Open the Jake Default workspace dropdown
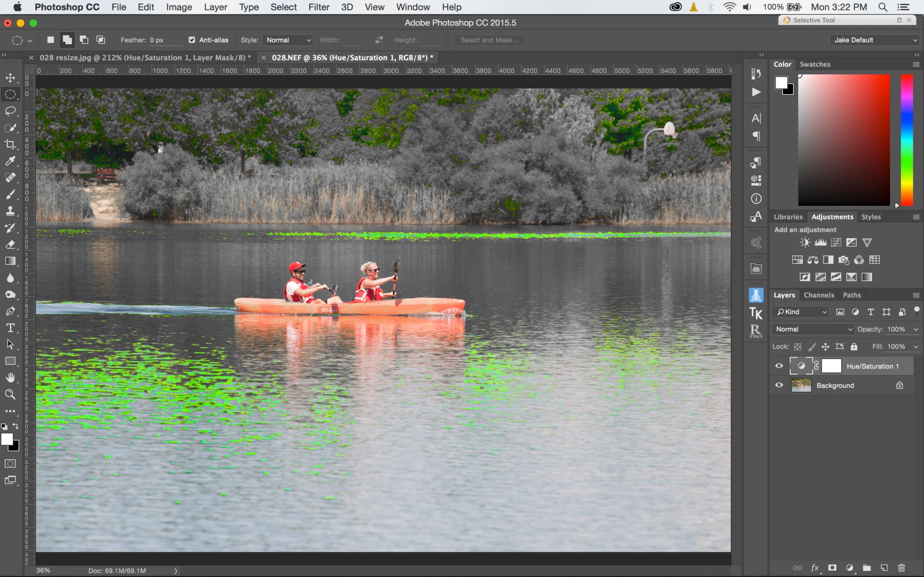The width and height of the screenshot is (924, 577). point(875,40)
